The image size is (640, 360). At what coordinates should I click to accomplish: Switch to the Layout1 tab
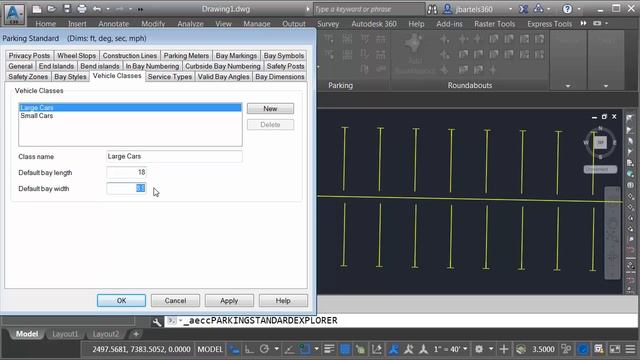pyautogui.click(x=65, y=334)
